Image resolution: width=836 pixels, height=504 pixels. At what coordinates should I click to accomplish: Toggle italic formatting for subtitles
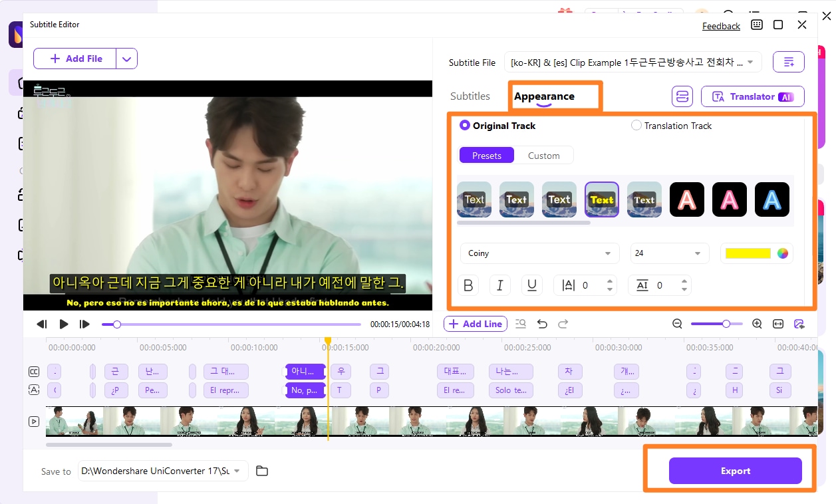tap(500, 285)
